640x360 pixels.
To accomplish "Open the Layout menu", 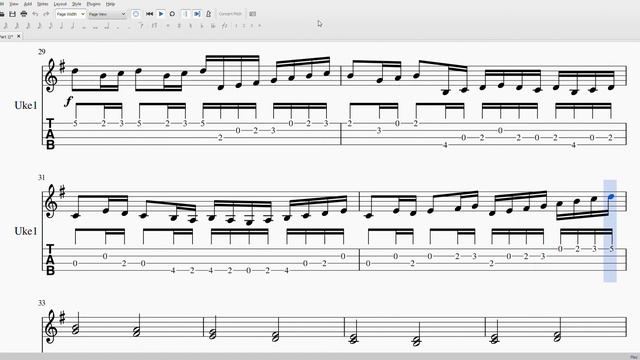I will click(x=60, y=4).
